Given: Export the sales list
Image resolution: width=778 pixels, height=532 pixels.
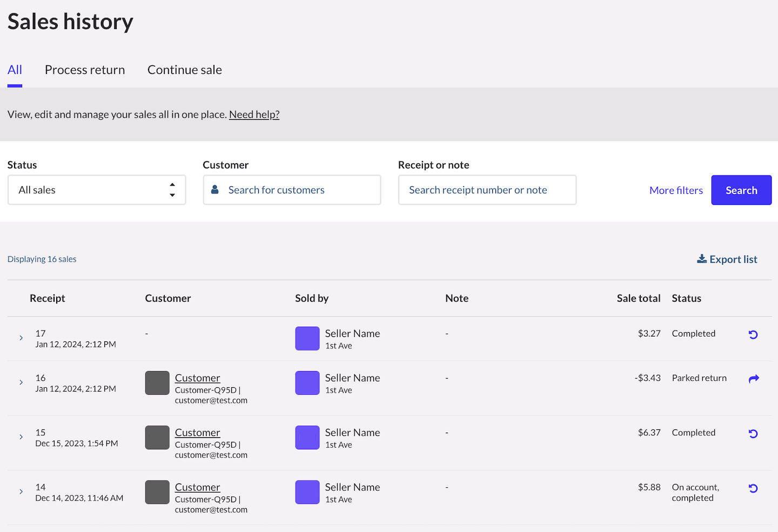Looking at the screenshot, I should pos(727,260).
